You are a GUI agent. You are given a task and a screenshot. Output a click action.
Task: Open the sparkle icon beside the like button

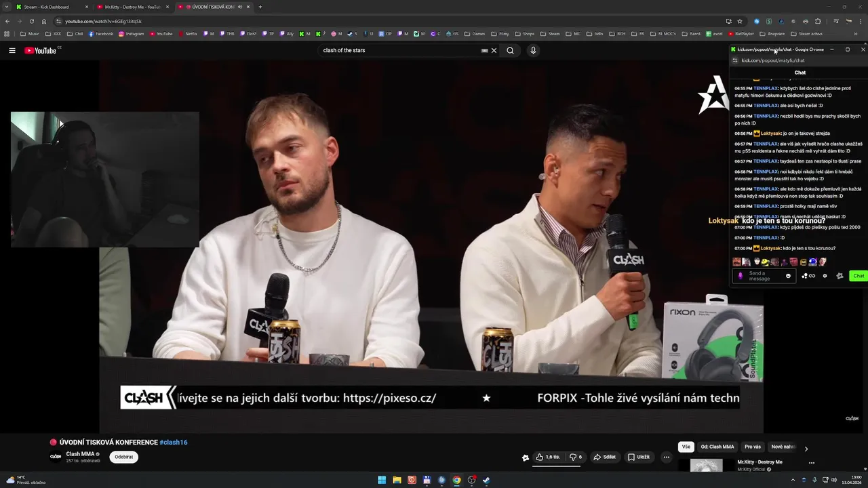[x=525, y=457]
